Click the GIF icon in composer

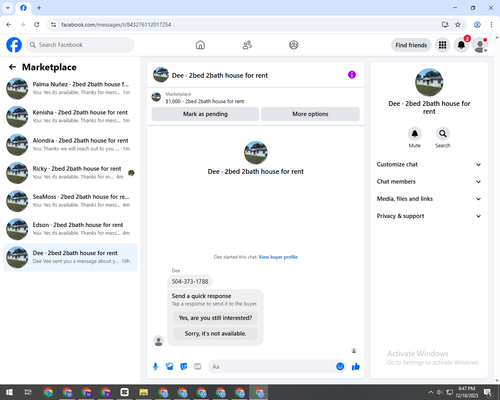[198, 367]
